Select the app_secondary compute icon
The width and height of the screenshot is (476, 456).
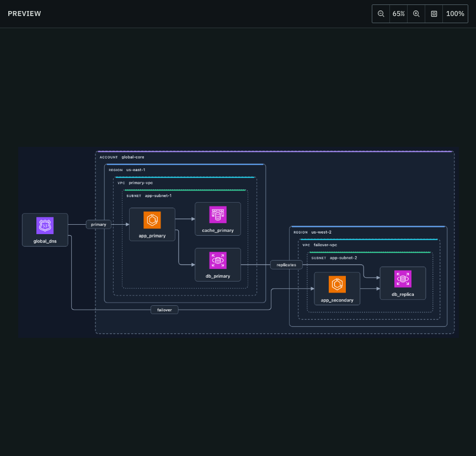click(x=337, y=284)
